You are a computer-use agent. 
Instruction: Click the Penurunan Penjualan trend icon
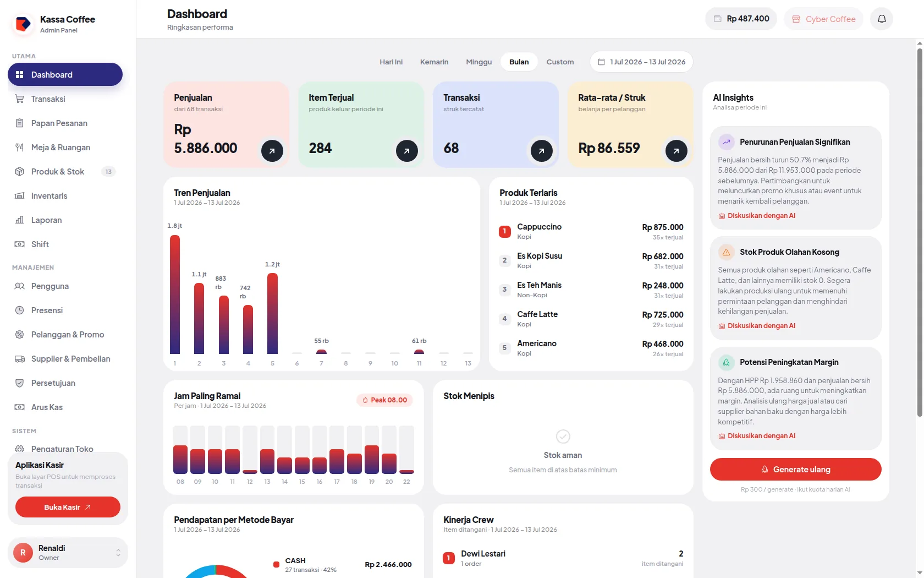(x=727, y=142)
